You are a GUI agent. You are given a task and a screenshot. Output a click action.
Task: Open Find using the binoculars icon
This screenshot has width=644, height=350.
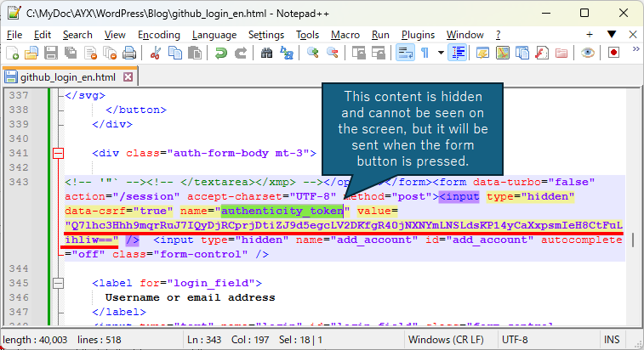(x=266, y=53)
